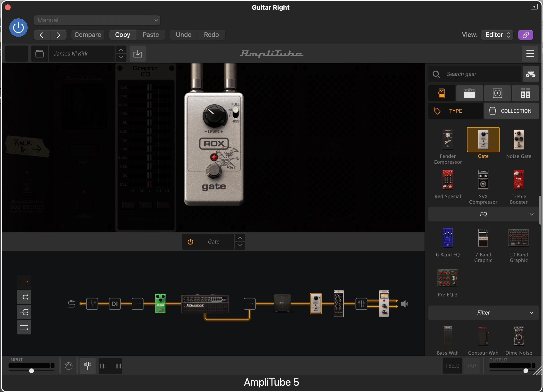Viewport: 543px width, 392px height.
Task: Select the cabinets category tab
Action: click(x=498, y=93)
